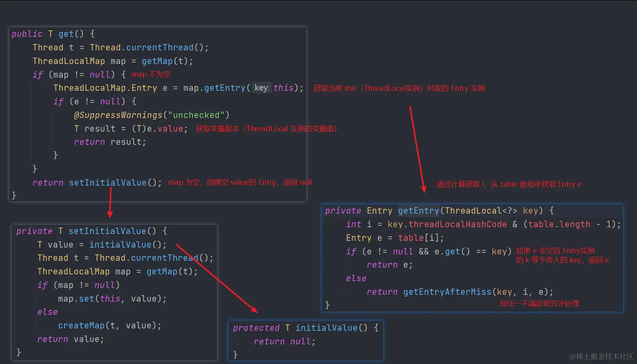Click 'getMap(t)' call inside the get method
The image size is (637, 364).
click(x=165, y=61)
